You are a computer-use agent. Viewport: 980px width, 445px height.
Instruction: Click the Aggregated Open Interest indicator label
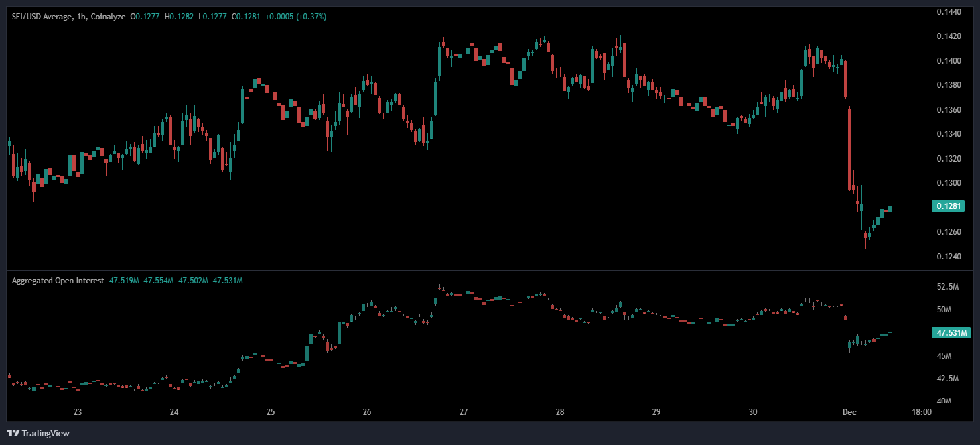pyautogui.click(x=58, y=281)
